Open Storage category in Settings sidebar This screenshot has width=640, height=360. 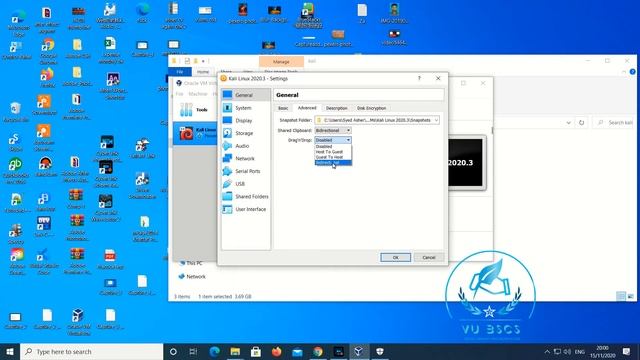point(245,133)
